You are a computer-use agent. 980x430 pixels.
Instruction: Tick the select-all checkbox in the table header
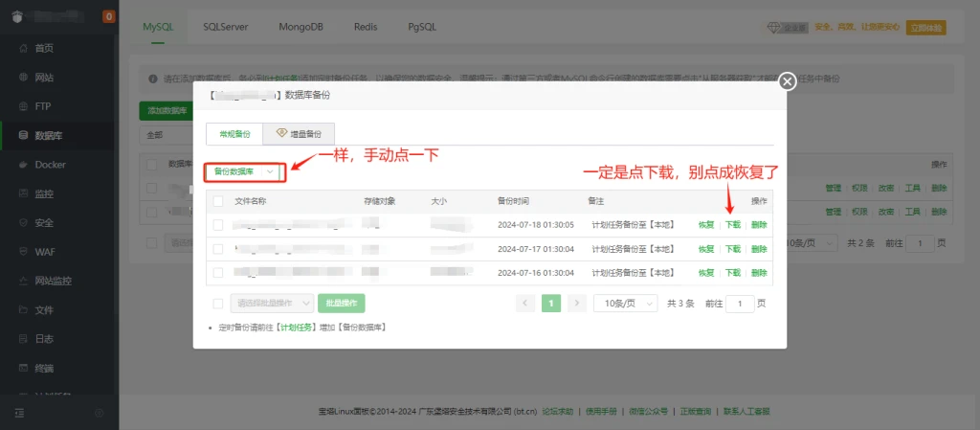[218, 201]
